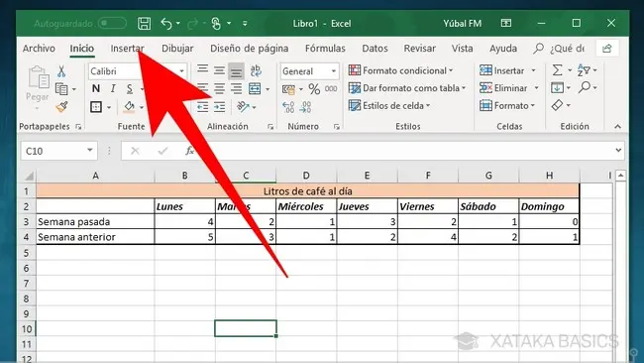This screenshot has width=644, height=363.
Task: Switch to the Dibujar tab
Action: click(177, 48)
